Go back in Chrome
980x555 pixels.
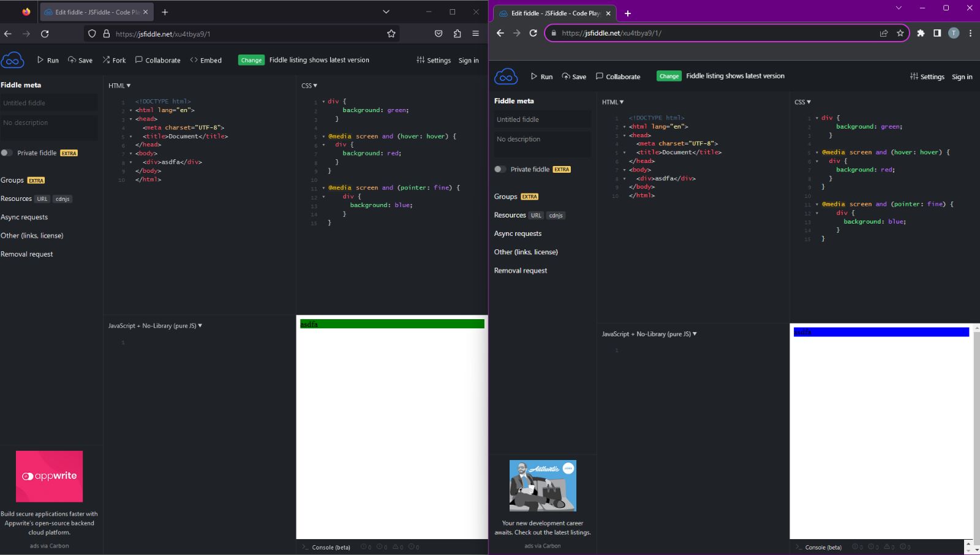[x=500, y=33]
